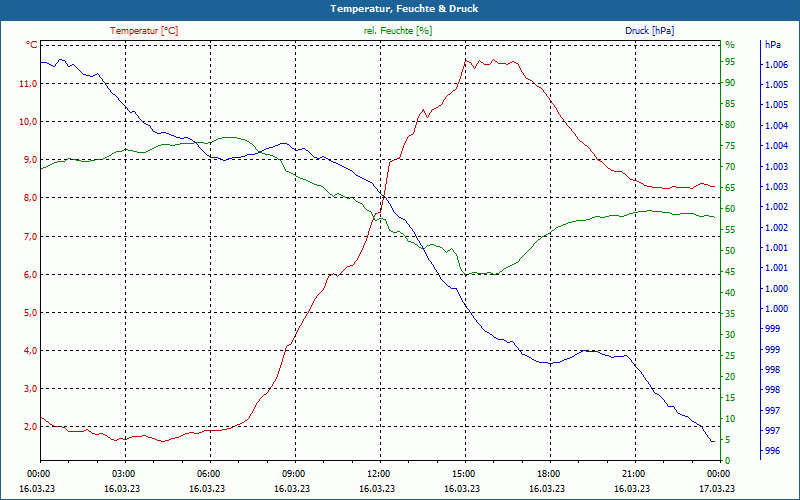This screenshot has height=500, width=800.
Task: Click the green "80" humidity axis value
Action: point(730,124)
